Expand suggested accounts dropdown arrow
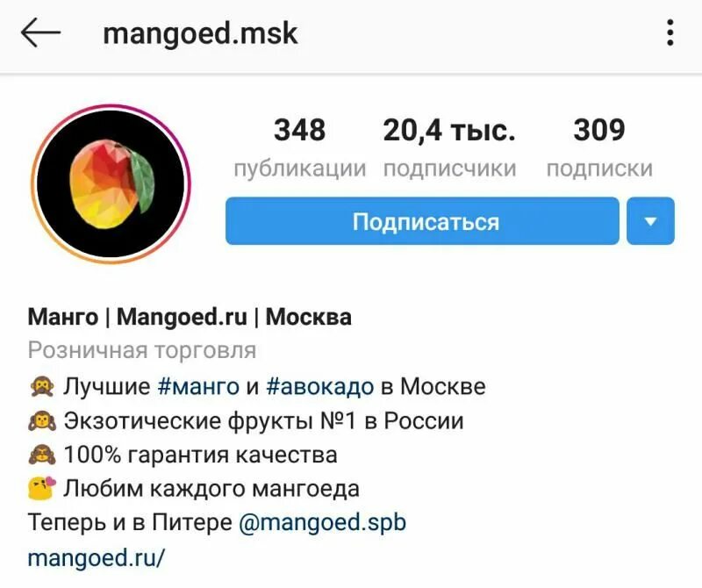702x588 pixels. point(650,221)
